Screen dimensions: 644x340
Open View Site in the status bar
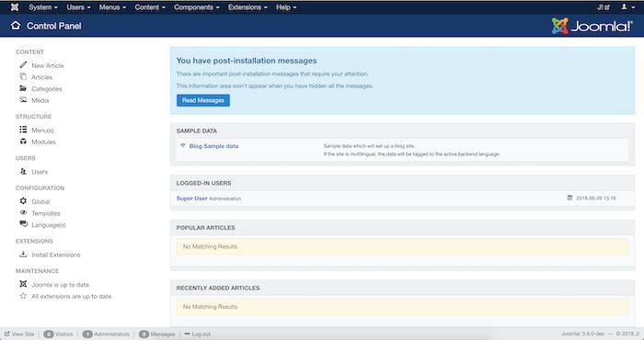(23, 334)
